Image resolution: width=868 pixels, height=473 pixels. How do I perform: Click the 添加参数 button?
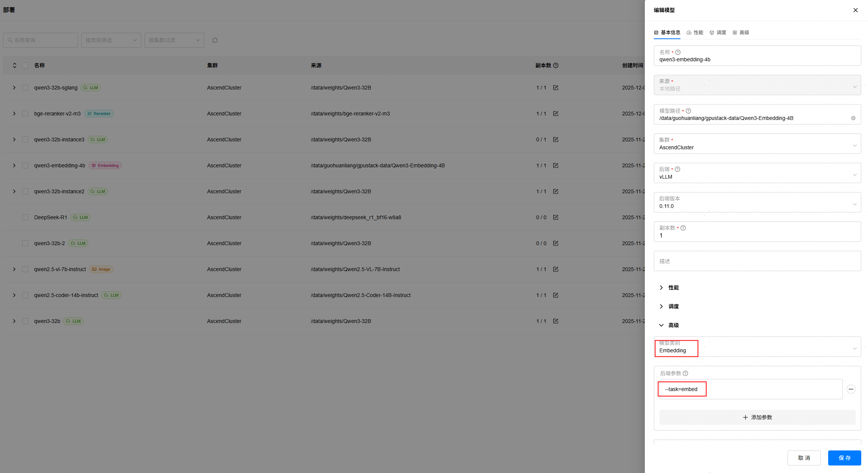[x=757, y=417]
